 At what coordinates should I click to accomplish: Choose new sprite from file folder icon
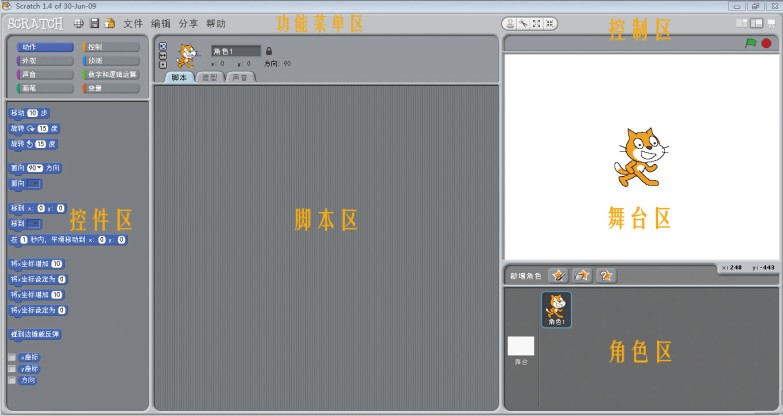[x=582, y=275]
